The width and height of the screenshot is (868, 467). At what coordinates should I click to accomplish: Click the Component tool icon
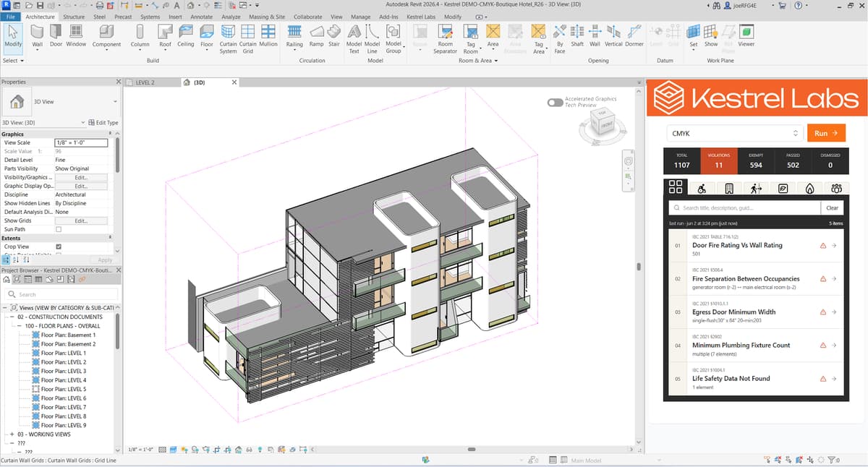point(106,32)
